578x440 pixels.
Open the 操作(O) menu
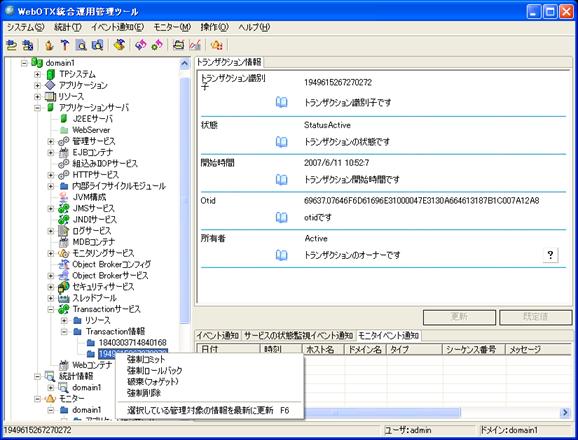coord(215,27)
